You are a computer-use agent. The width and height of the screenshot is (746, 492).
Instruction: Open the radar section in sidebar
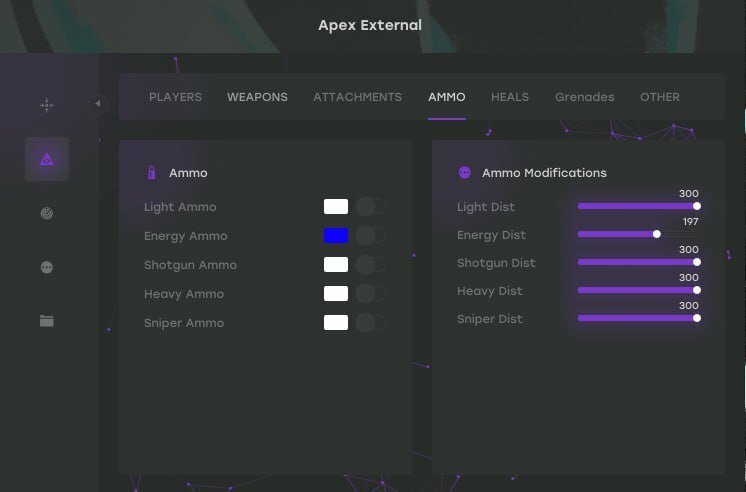tap(47, 214)
